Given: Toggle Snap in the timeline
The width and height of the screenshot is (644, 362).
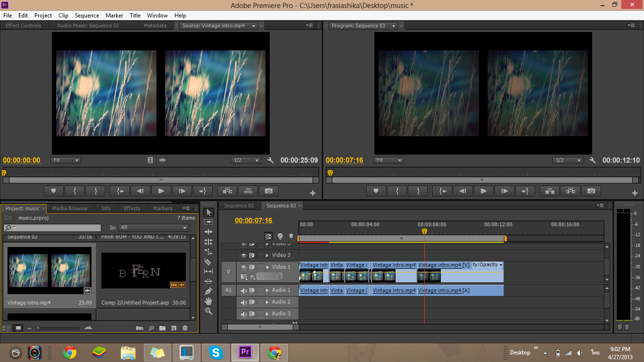Looking at the screenshot, I should 269,236.
